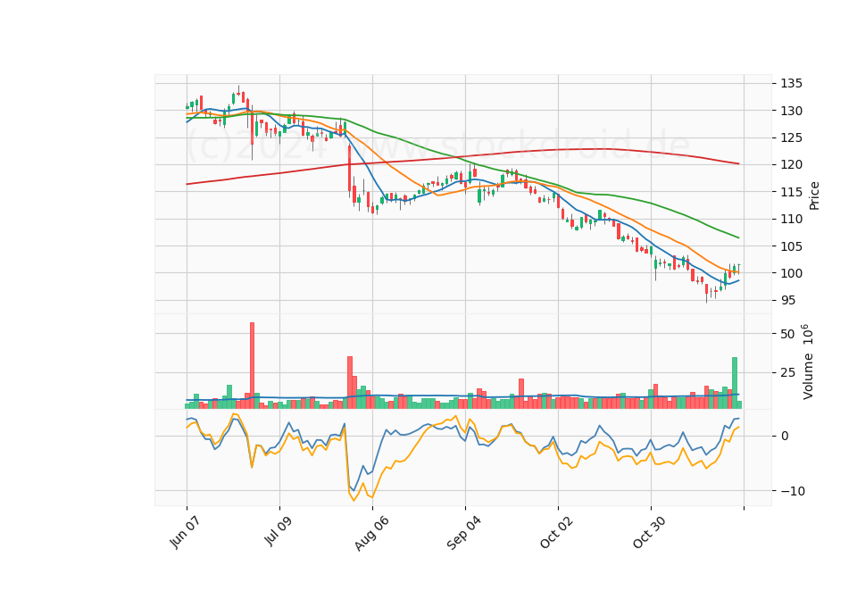Click the Oct 02 date label
Screen dimensions: 857x616
[x=557, y=532]
